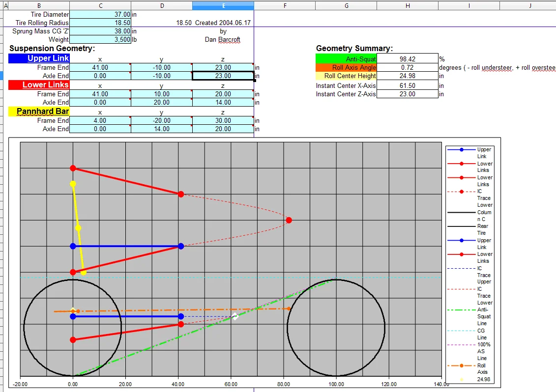
Task: Select column E header
Action: tap(223, 5)
